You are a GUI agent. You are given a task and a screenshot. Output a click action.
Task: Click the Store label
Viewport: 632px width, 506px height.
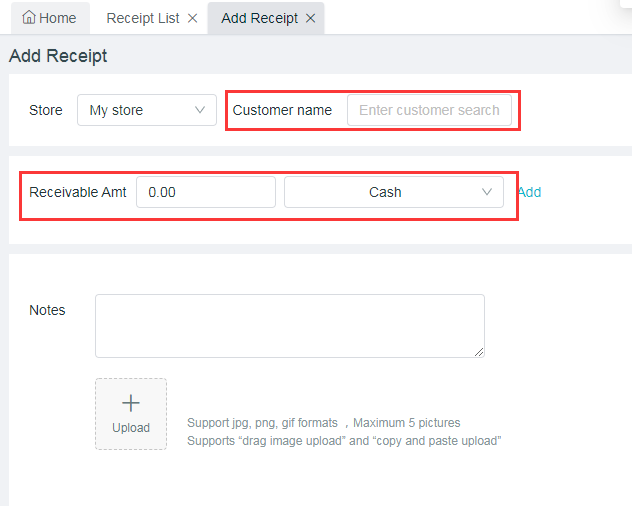coord(46,110)
